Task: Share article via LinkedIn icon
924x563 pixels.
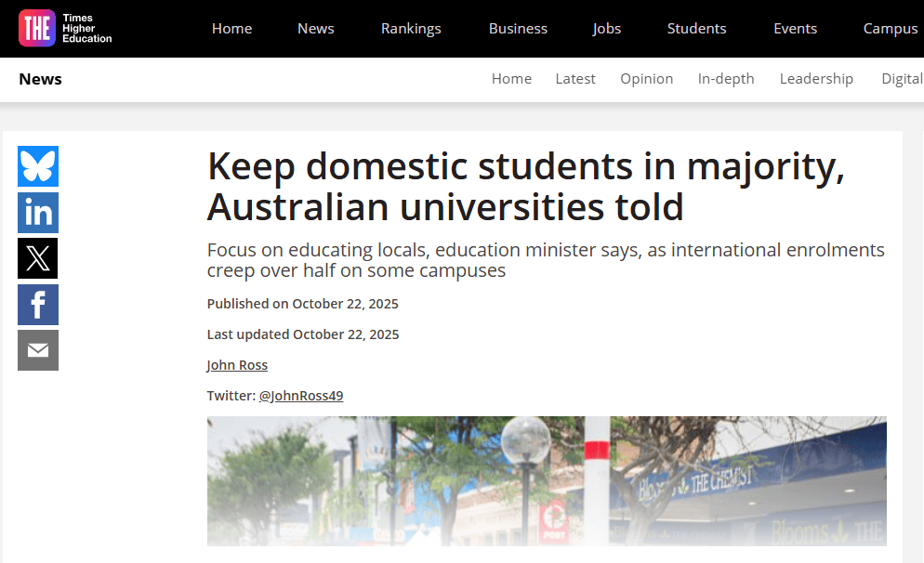Action: [38, 213]
